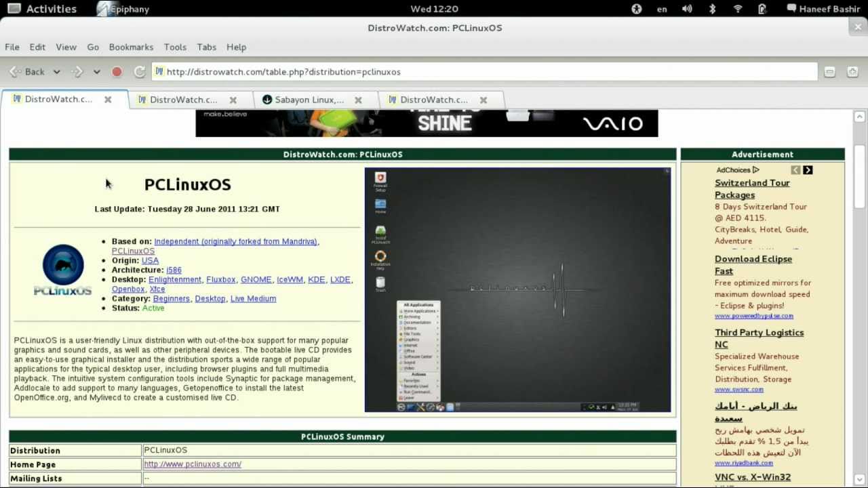868x488 pixels.
Task: Switch to the second DistroWatch tab
Action: click(183, 100)
